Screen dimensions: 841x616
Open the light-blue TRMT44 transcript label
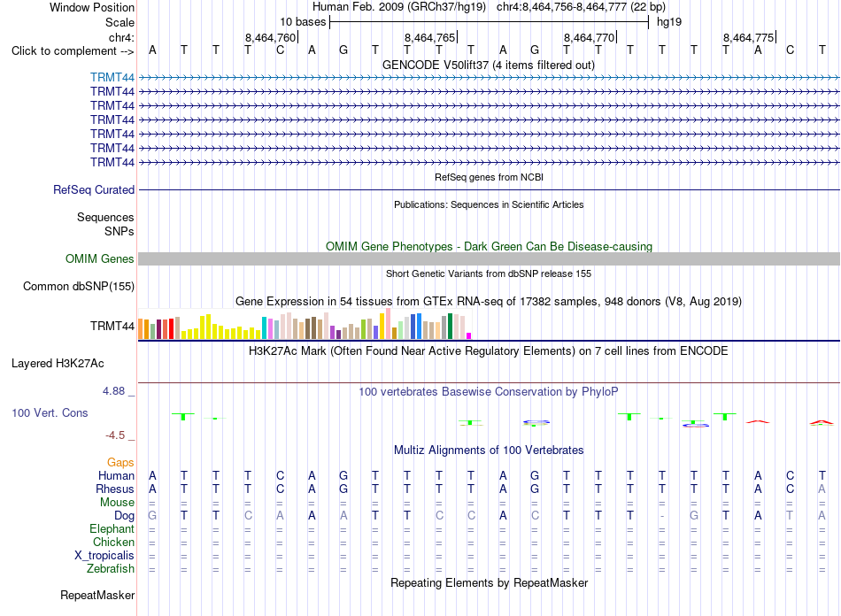click(112, 77)
